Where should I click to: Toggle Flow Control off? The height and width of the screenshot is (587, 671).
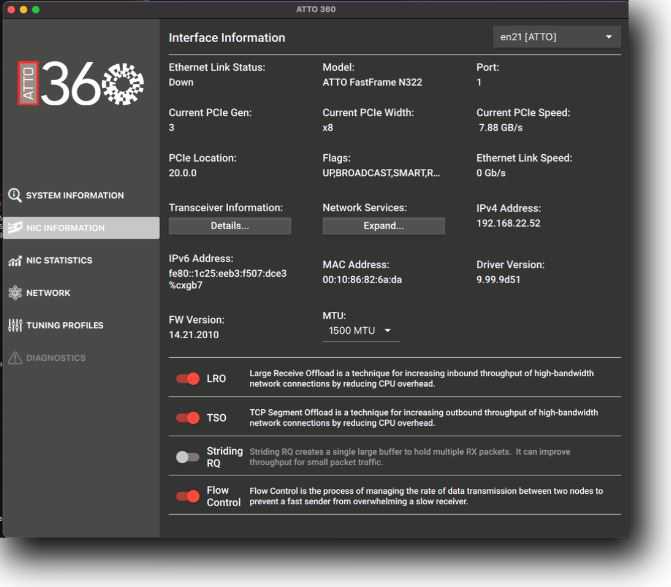point(188,496)
